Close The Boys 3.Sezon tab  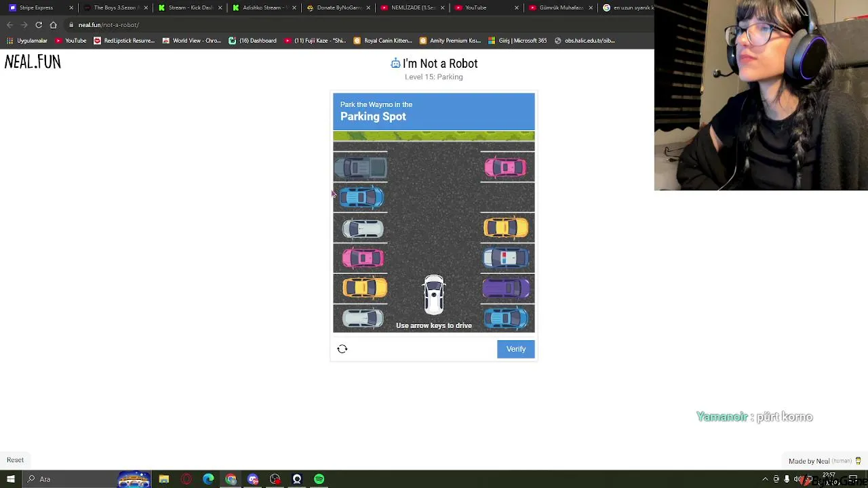point(146,7)
